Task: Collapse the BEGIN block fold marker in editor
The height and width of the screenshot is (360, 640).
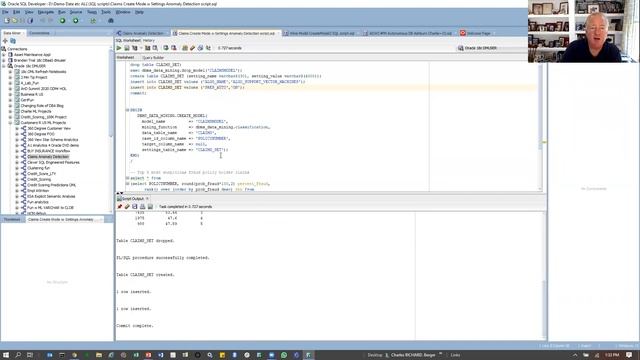Action: [x=127, y=110]
